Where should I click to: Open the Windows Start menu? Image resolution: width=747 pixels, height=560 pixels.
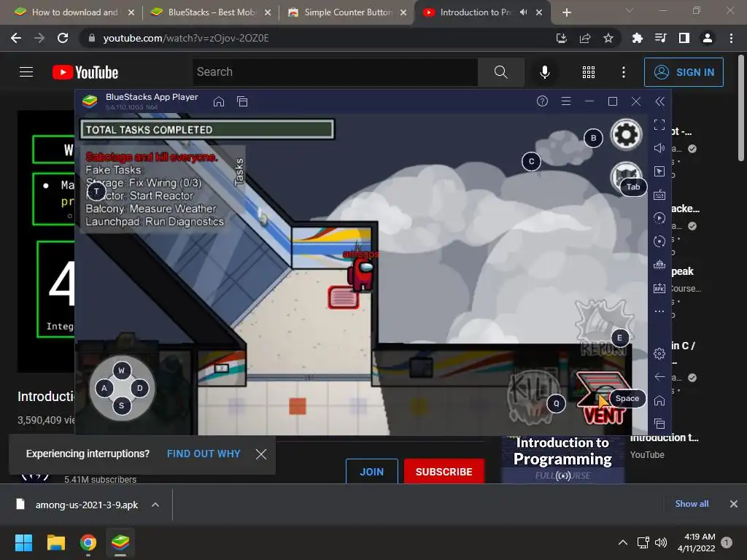pyautogui.click(x=23, y=542)
